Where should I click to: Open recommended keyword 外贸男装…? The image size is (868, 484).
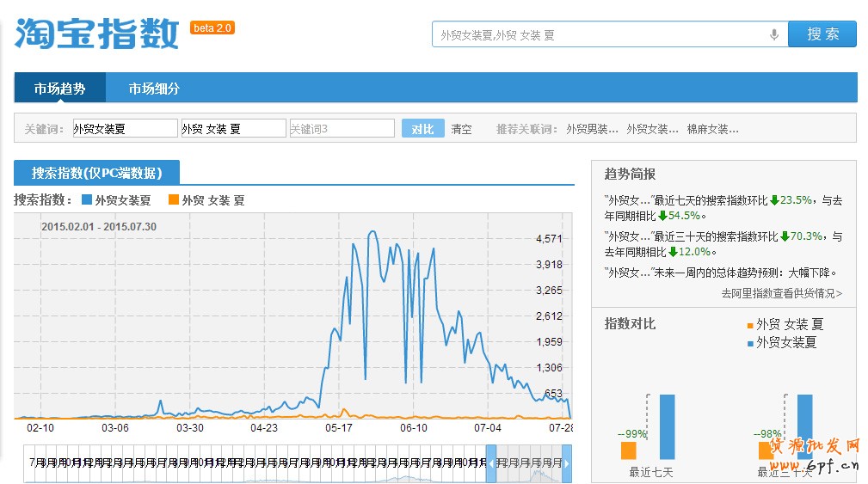pyautogui.click(x=592, y=129)
